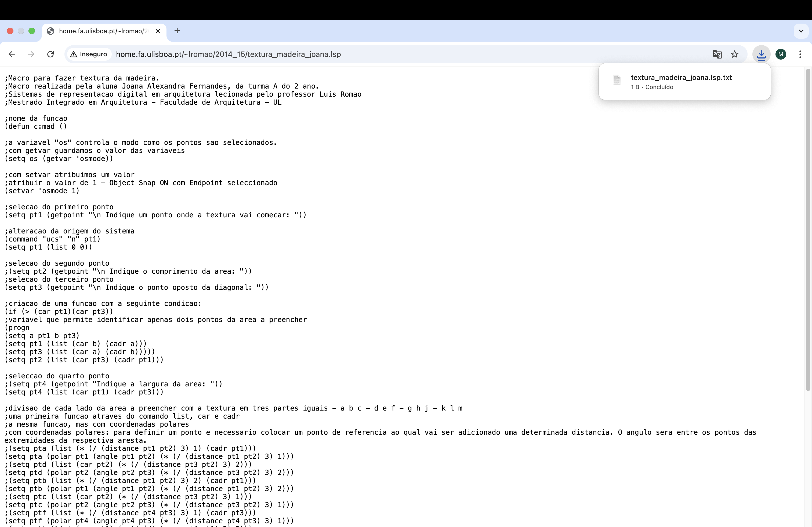
Task: Click the downloaded file document icon
Action: point(617,80)
